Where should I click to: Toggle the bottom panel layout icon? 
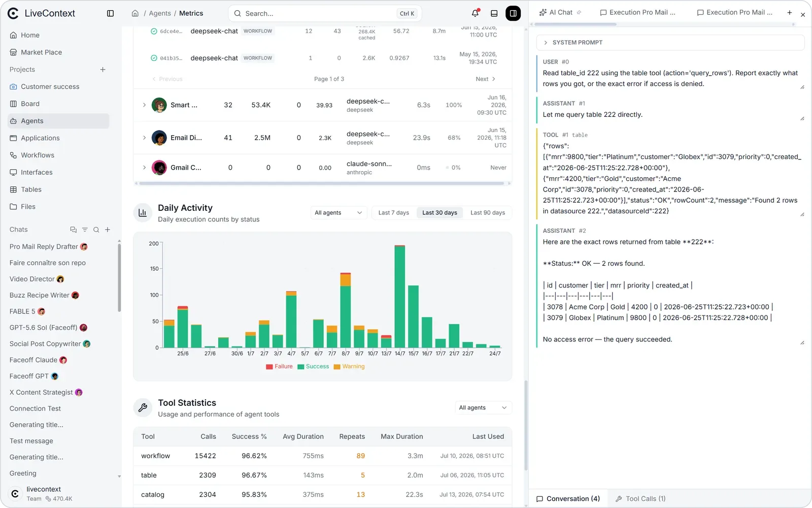[494, 13]
